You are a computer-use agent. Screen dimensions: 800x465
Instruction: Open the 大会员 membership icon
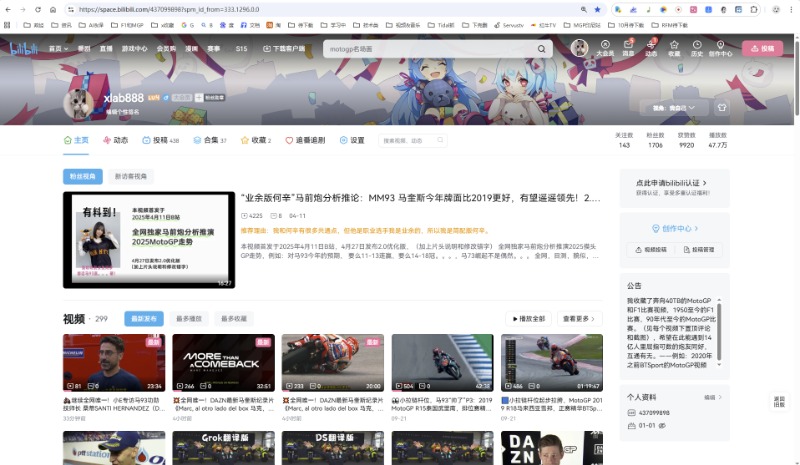tap(605, 48)
